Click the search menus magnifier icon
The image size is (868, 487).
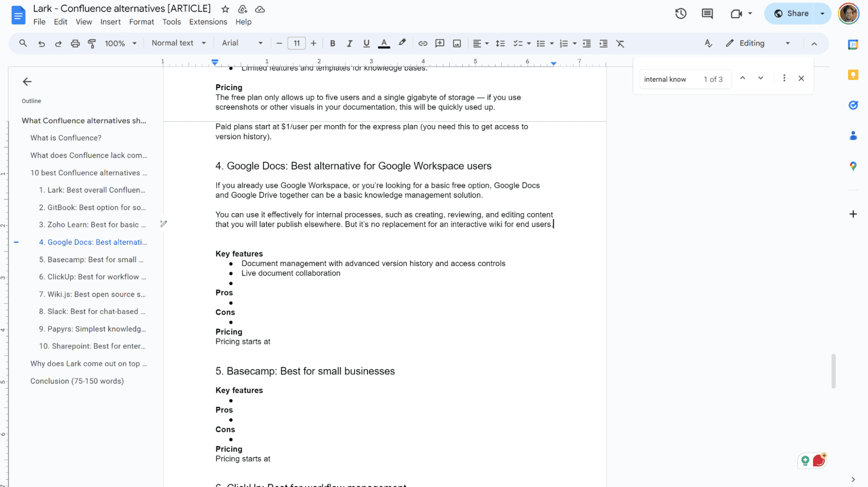click(23, 43)
